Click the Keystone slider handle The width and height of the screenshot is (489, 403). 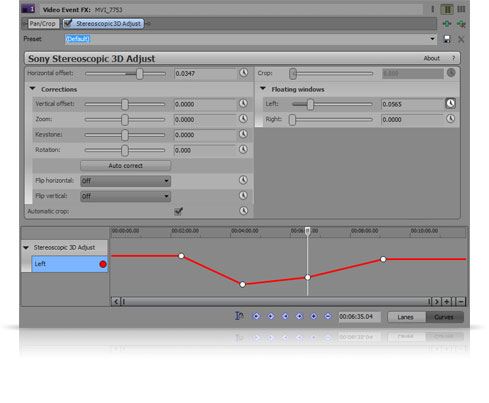(x=125, y=135)
